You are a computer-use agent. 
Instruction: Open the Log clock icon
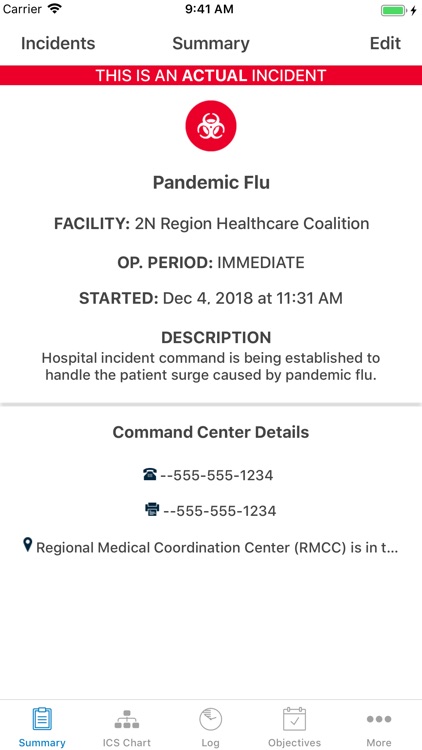[211, 719]
